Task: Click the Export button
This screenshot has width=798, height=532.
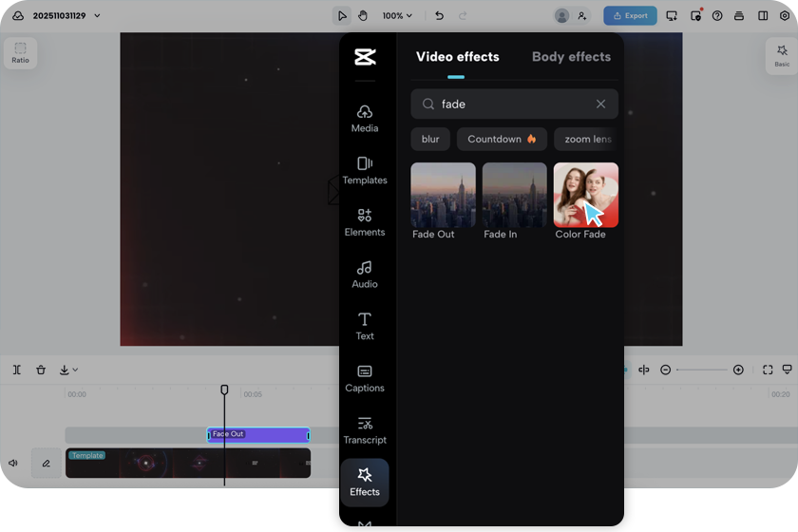Action: coord(630,16)
